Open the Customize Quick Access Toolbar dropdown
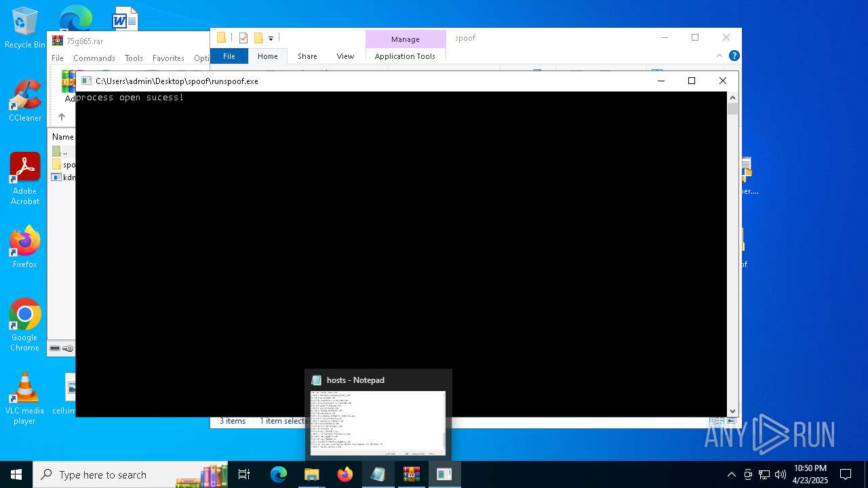The height and width of the screenshot is (488, 868). click(271, 39)
